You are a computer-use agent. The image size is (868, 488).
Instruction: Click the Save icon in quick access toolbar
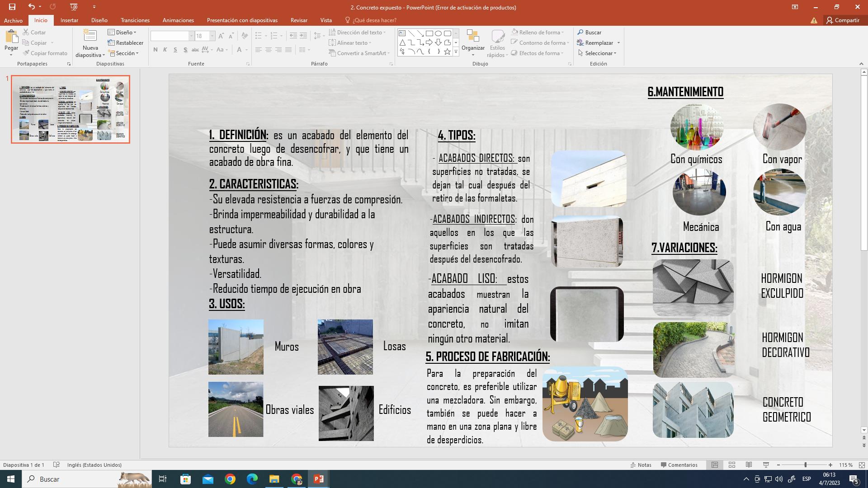12,7
